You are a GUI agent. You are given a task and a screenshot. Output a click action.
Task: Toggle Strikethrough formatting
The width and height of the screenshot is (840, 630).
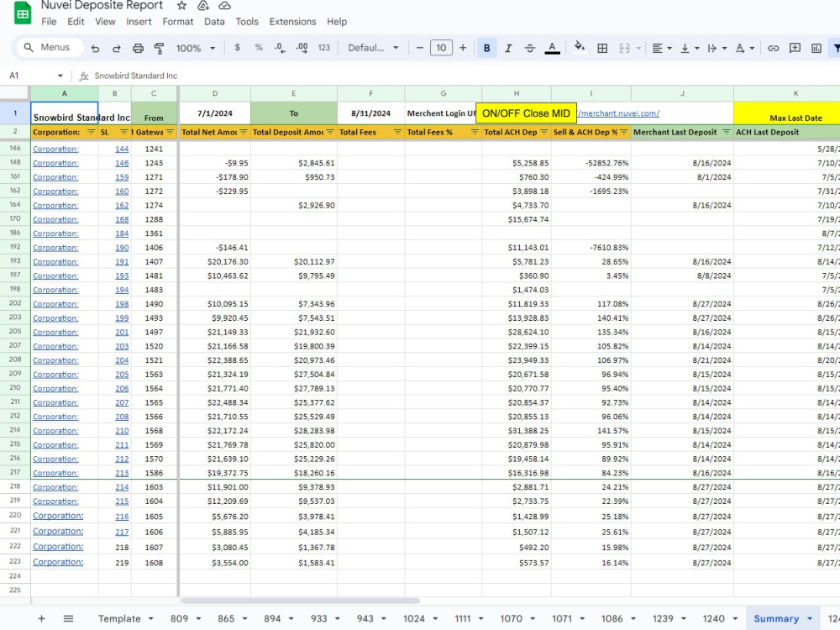tap(530, 48)
